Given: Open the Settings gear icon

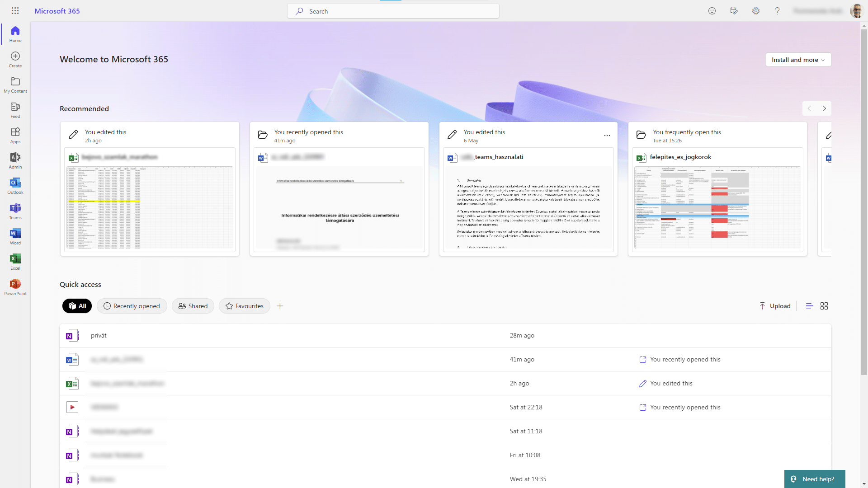Looking at the screenshot, I should (755, 11).
